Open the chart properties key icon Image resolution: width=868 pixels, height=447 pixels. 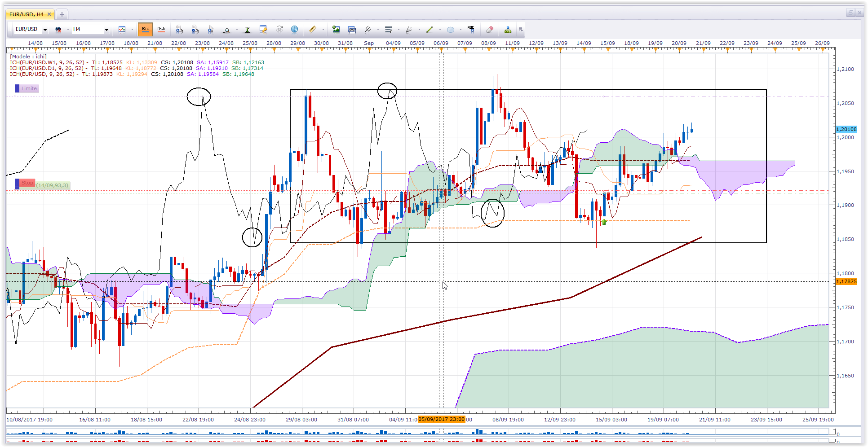263,30
